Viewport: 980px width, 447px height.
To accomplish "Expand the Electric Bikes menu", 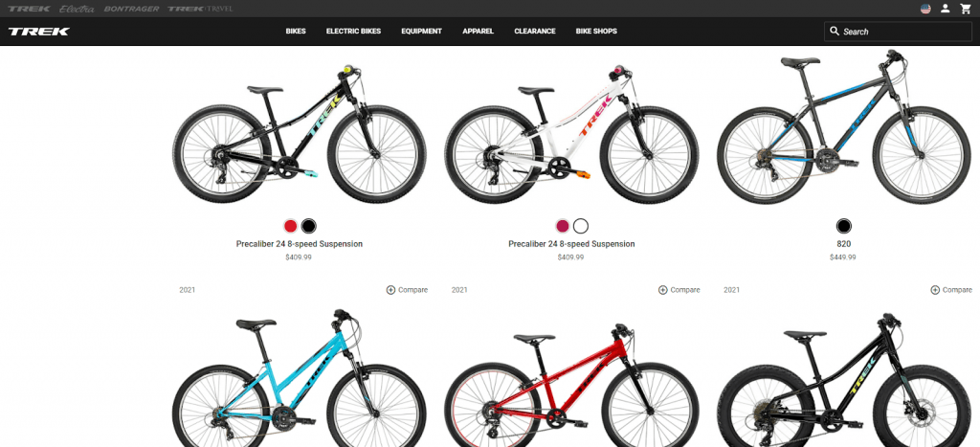I will [353, 32].
